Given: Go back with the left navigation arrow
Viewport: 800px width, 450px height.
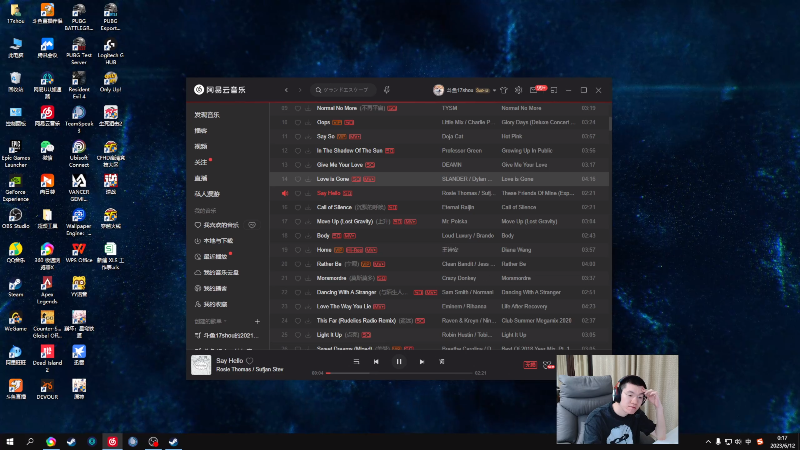Looking at the screenshot, I should 286,90.
